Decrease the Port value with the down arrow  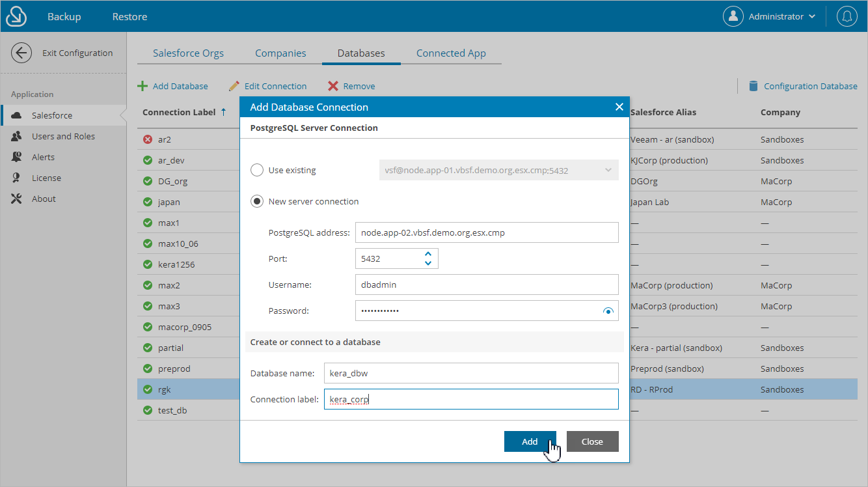[428, 263]
